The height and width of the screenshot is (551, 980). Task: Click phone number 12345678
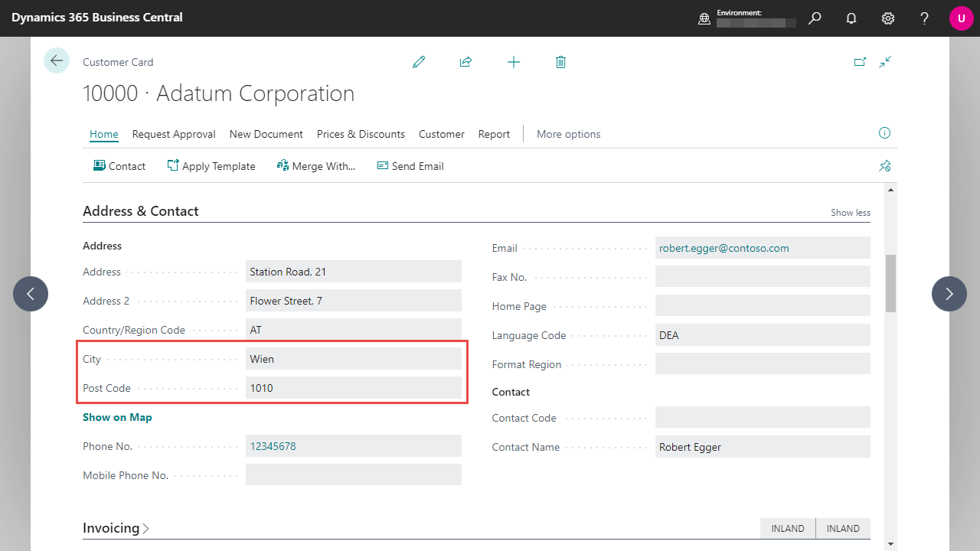point(273,446)
